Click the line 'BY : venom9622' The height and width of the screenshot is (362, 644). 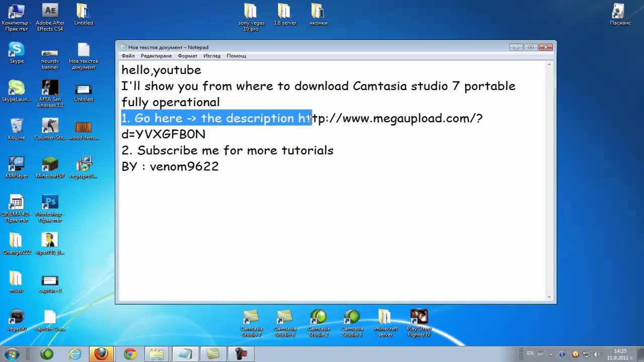[170, 166]
